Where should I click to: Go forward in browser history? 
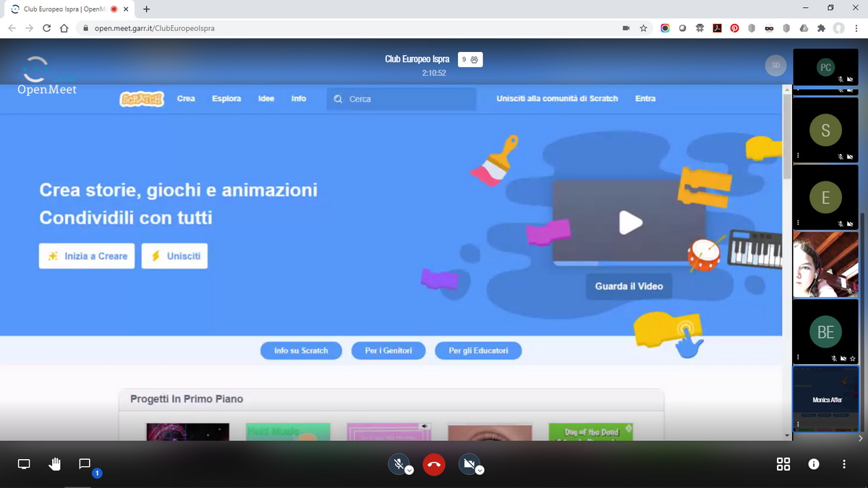[29, 28]
